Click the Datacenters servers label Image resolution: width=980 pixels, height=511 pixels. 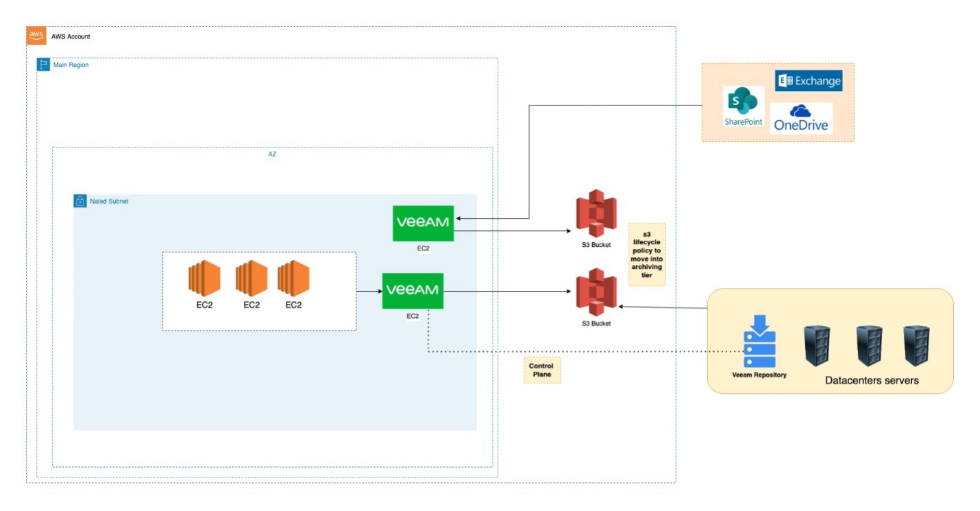(872, 380)
